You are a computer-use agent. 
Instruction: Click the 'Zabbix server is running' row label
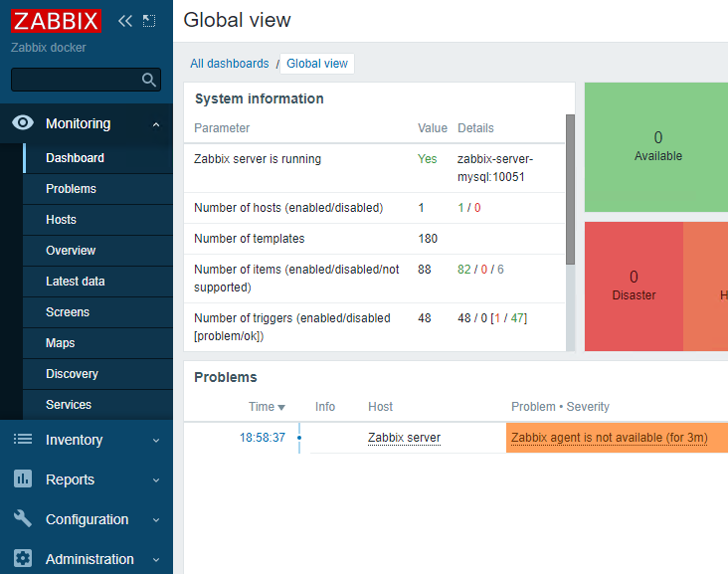[x=258, y=159]
